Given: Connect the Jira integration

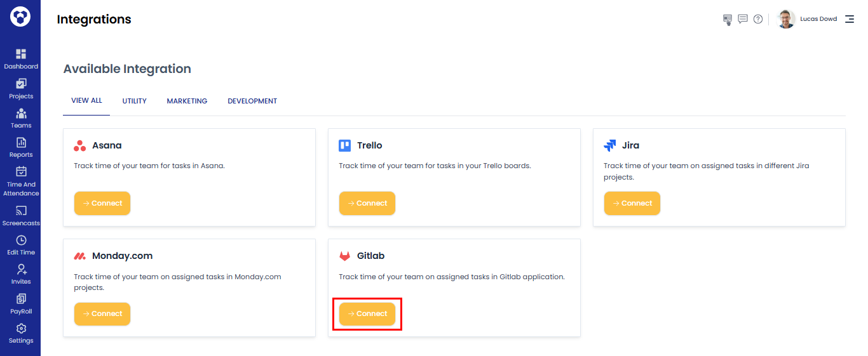Looking at the screenshot, I should click(632, 203).
